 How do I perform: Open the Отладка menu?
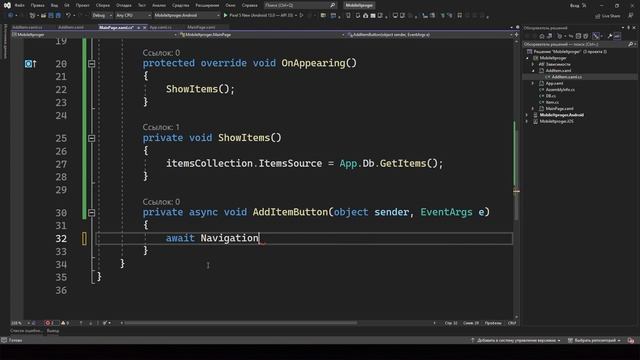click(x=124, y=5)
